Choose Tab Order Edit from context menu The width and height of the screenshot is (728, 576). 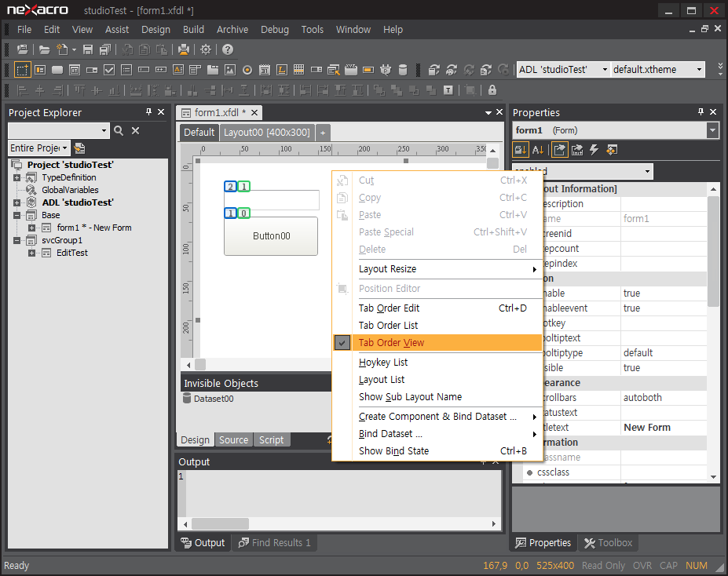389,308
